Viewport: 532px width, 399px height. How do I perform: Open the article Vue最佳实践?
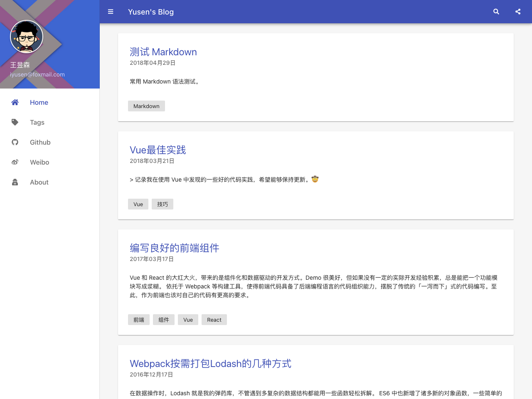coord(158,150)
